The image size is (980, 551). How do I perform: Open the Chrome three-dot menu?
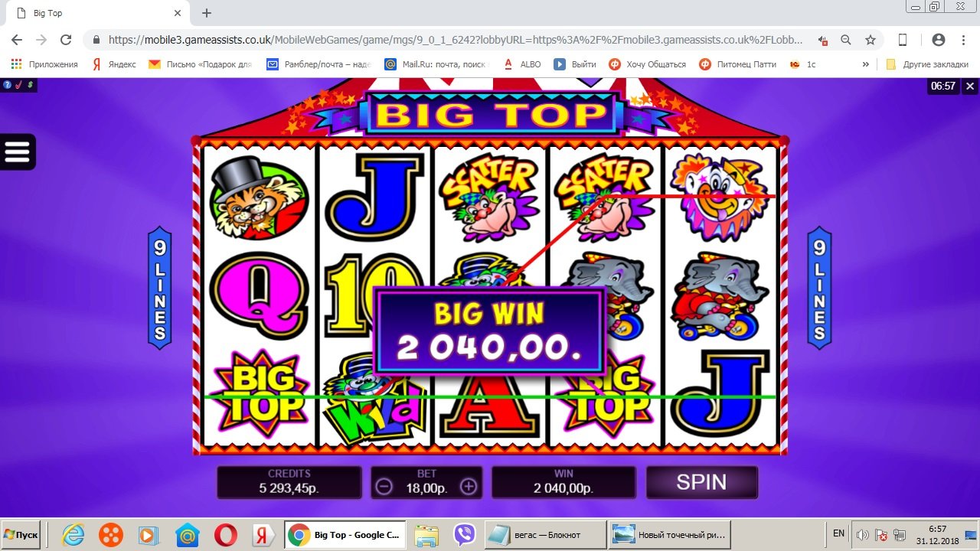(964, 40)
